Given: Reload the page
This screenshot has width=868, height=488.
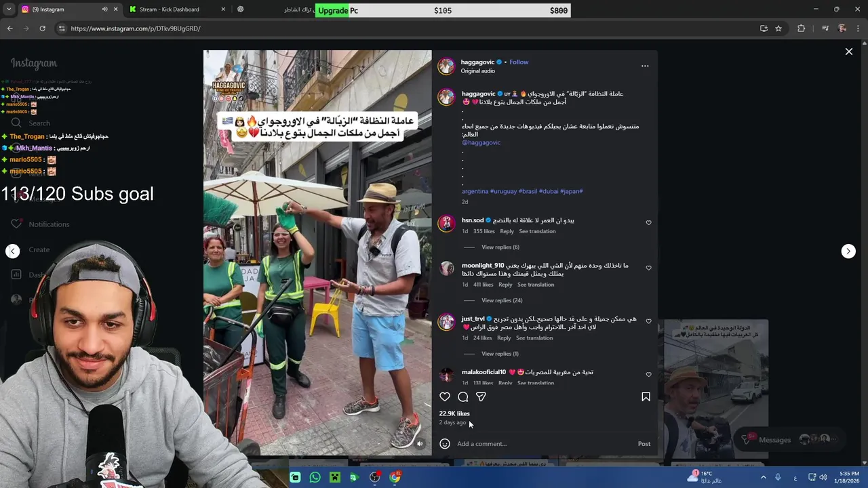Looking at the screenshot, I should tap(42, 28).
